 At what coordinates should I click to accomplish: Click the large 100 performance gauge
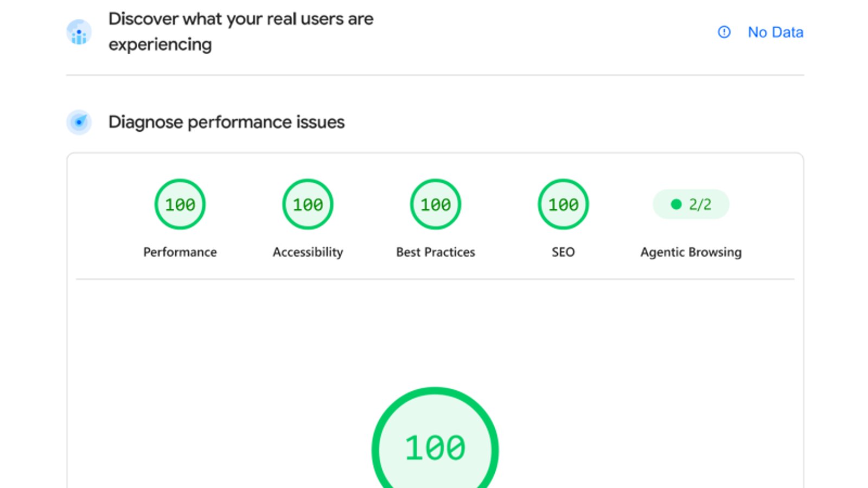tap(435, 438)
